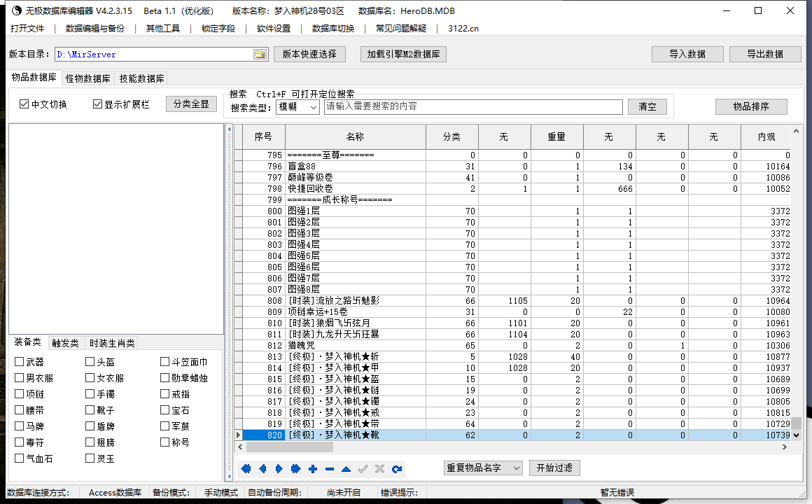Open folder browse icon for version directory

[x=260, y=55]
